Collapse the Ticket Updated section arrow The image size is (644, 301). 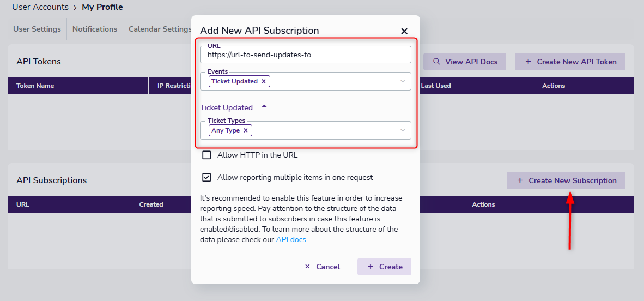pos(264,107)
